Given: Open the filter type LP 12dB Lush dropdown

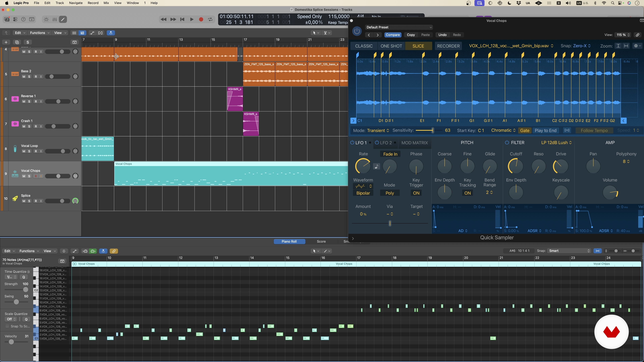Looking at the screenshot, I should coord(556,143).
